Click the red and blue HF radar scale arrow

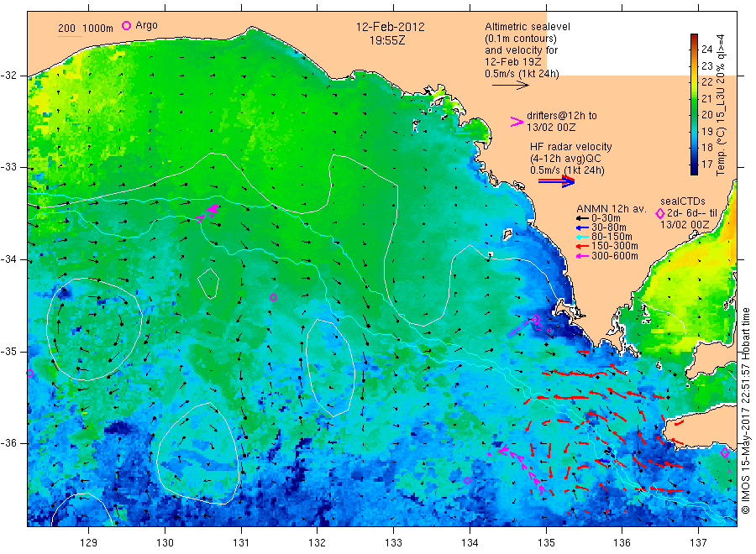click(556, 181)
